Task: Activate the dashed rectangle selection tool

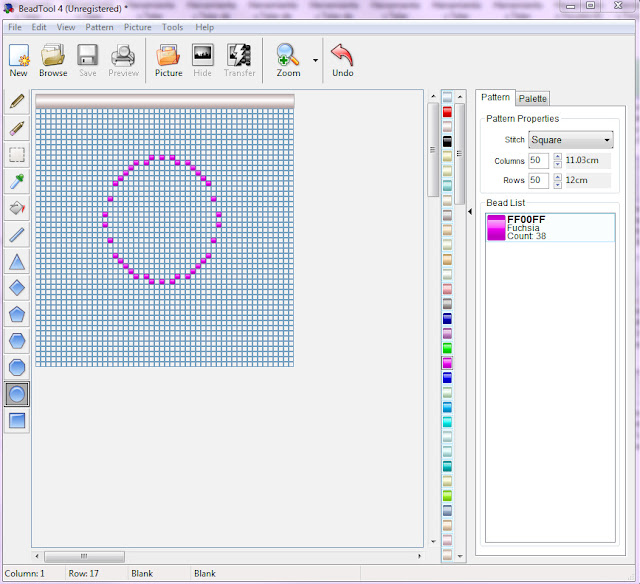Action: point(17,155)
